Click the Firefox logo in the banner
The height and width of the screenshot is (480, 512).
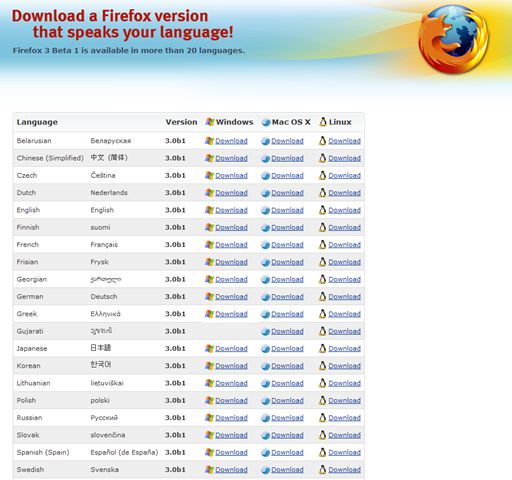(x=454, y=39)
